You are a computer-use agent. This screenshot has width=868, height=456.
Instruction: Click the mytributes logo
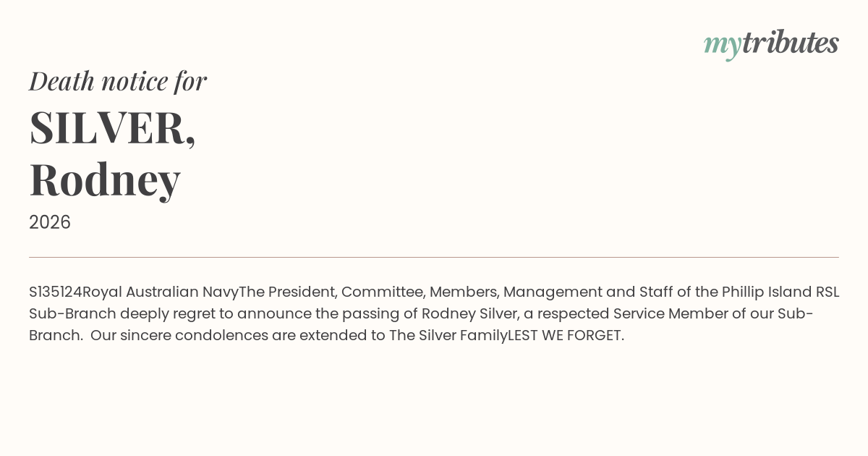coord(771,44)
